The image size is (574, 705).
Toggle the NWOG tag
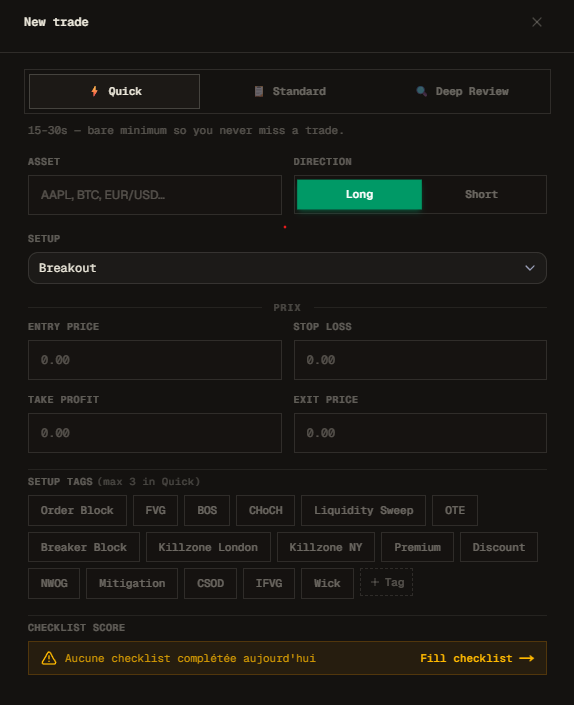point(54,583)
